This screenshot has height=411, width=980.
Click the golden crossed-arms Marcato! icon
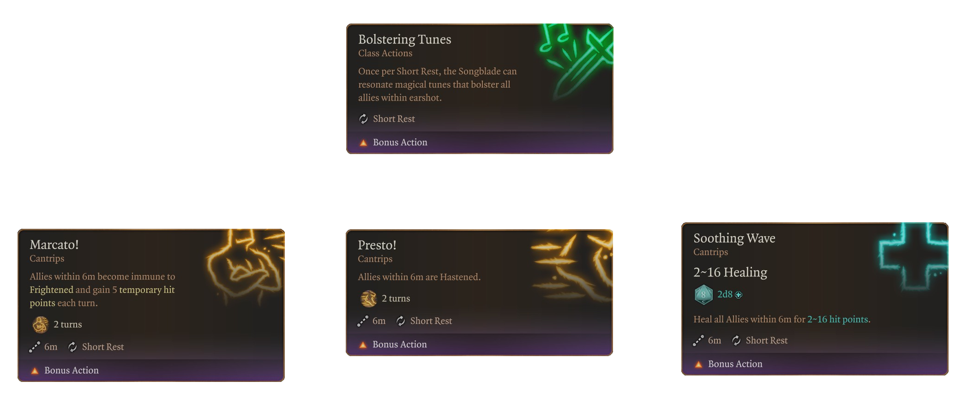(245, 268)
